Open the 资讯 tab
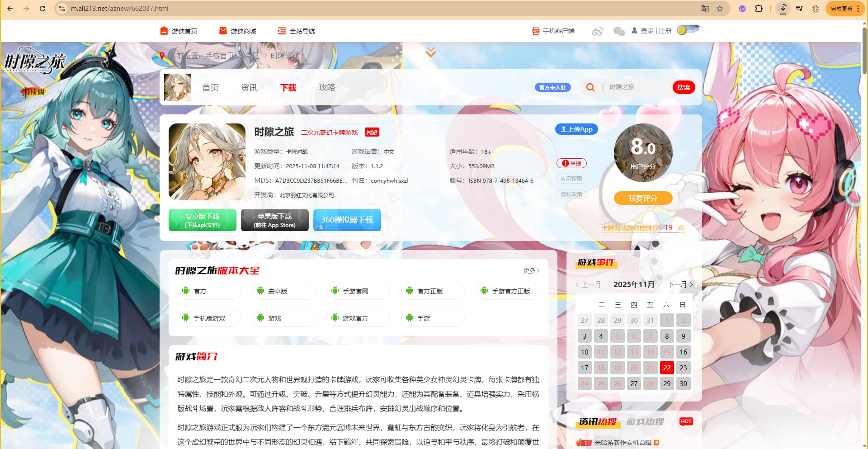Image resolution: width=868 pixels, height=449 pixels. pos(249,87)
